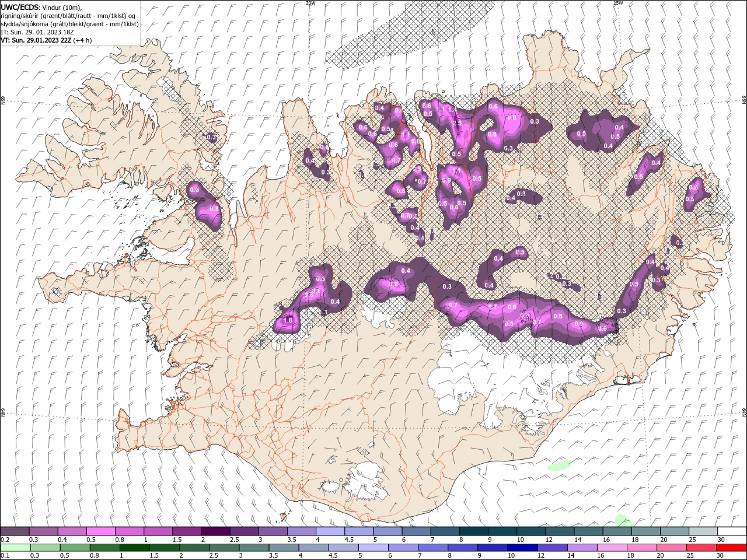This screenshot has width=747, height=560.
Task: Click the 'slydda/snjókoma' legend description line
Action: click(69, 24)
